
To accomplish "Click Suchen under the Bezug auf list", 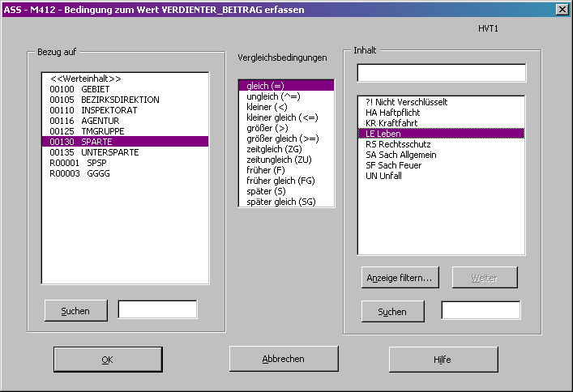I will [x=74, y=310].
